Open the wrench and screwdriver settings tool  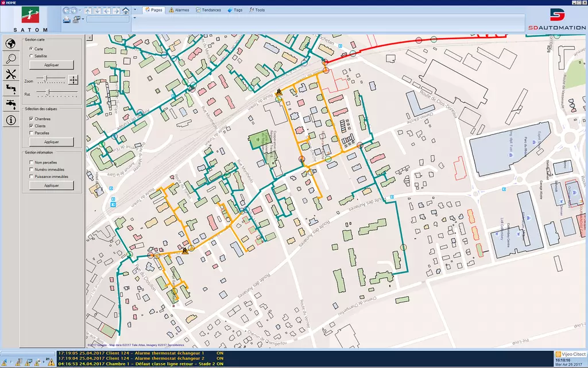(x=10, y=74)
